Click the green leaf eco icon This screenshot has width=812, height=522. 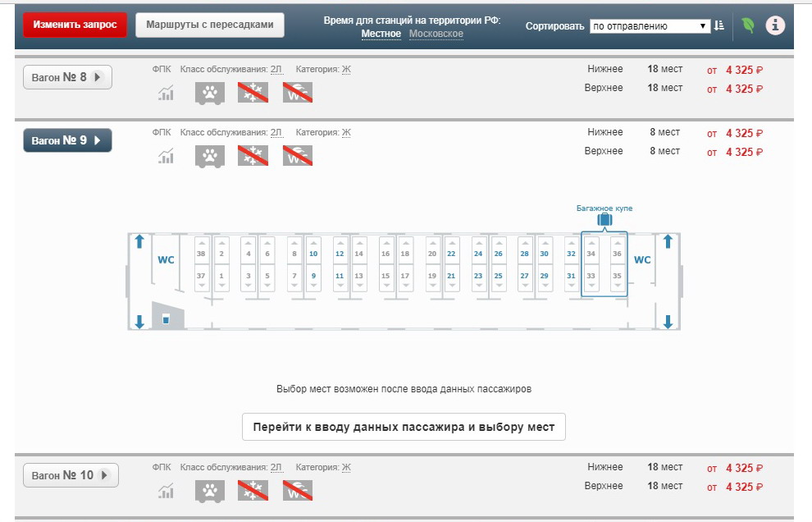click(x=747, y=25)
